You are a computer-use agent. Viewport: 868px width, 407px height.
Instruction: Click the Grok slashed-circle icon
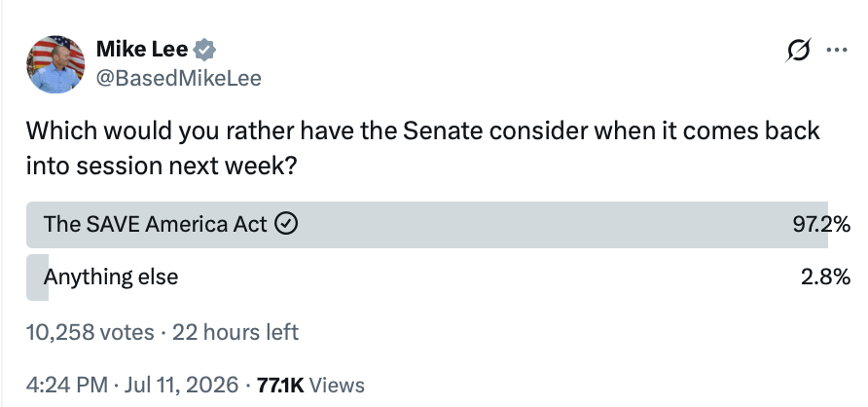click(x=798, y=51)
